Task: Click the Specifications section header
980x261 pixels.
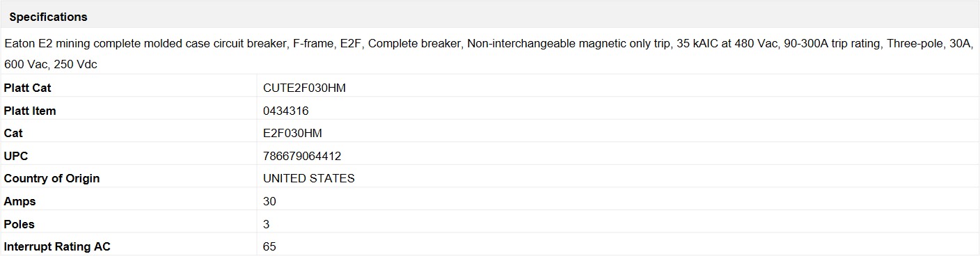Action: pyautogui.click(x=48, y=17)
